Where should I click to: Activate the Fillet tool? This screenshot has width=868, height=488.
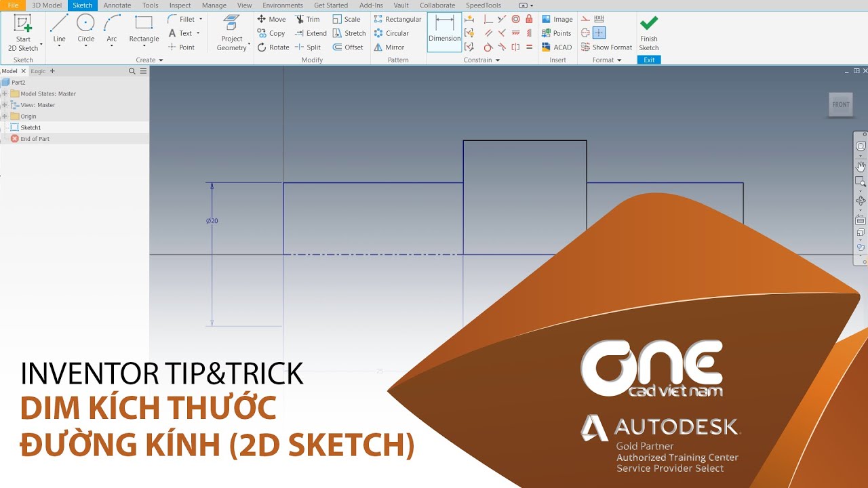(180, 19)
